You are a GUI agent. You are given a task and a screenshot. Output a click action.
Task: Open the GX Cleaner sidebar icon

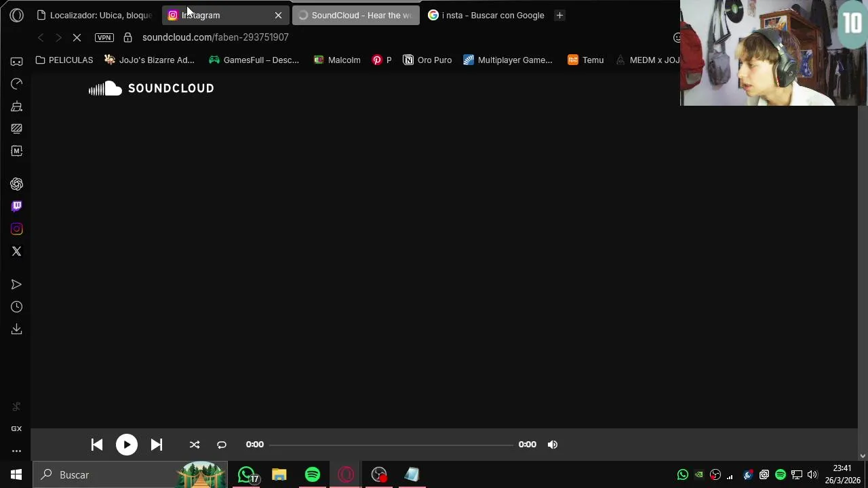16,106
